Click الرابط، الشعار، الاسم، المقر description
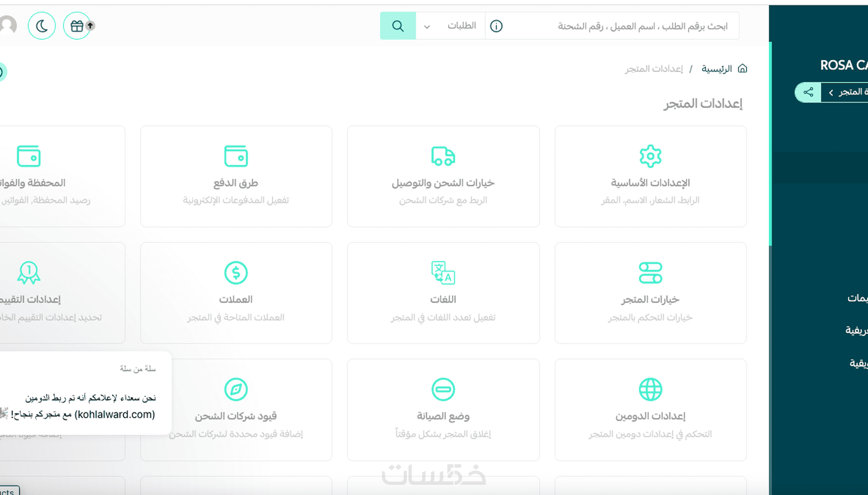 pyautogui.click(x=650, y=200)
